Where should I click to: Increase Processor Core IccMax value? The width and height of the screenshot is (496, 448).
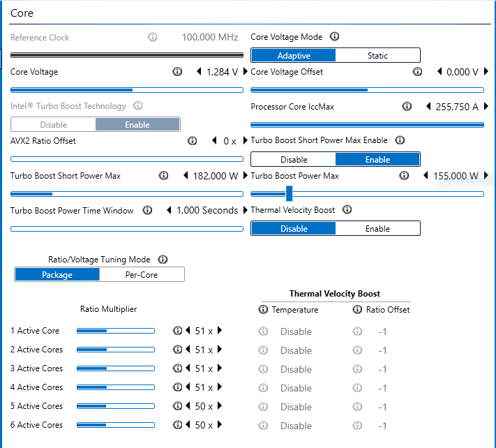(x=486, y=106)
